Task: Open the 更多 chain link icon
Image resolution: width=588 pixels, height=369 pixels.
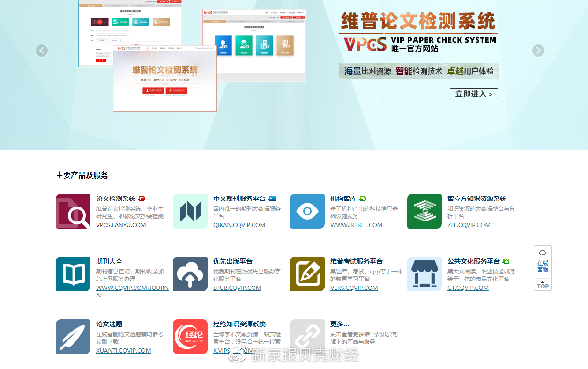Action: pyautogui.click(x=307, y=337)
